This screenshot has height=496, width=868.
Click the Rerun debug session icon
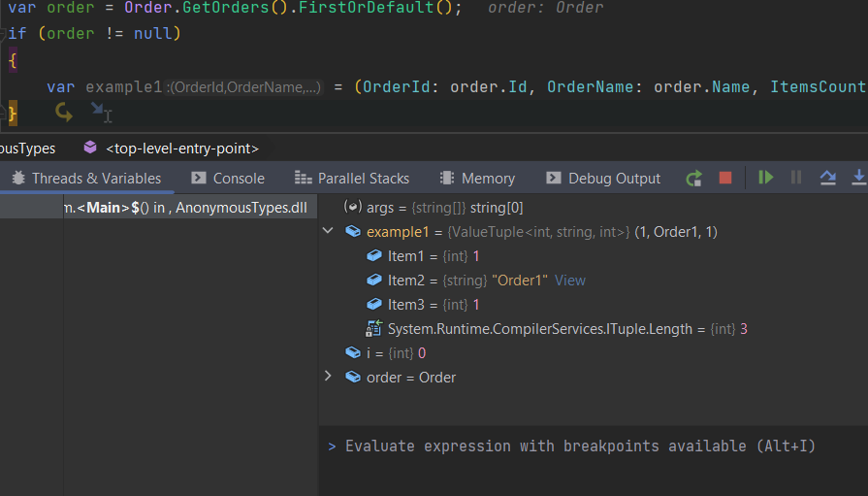[693, 178]
